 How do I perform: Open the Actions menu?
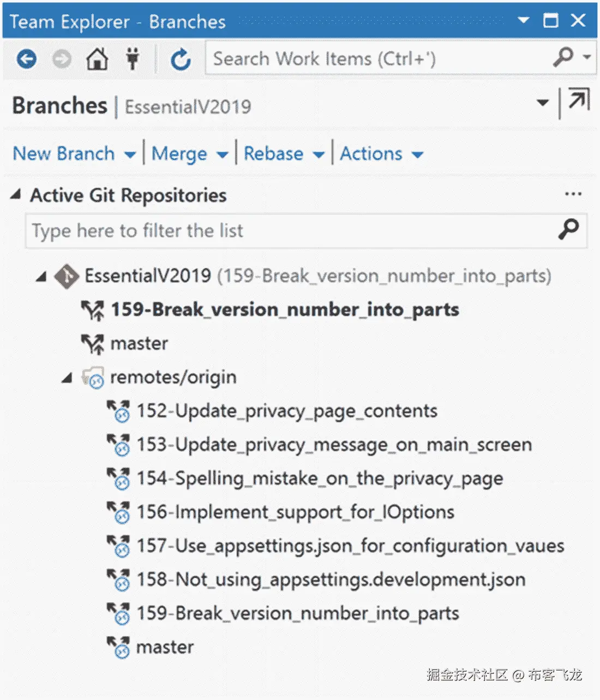tap(381, 154)
